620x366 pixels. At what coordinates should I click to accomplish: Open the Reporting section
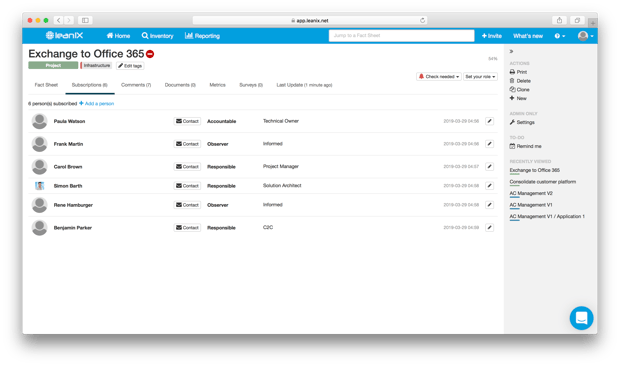(202, 36)
